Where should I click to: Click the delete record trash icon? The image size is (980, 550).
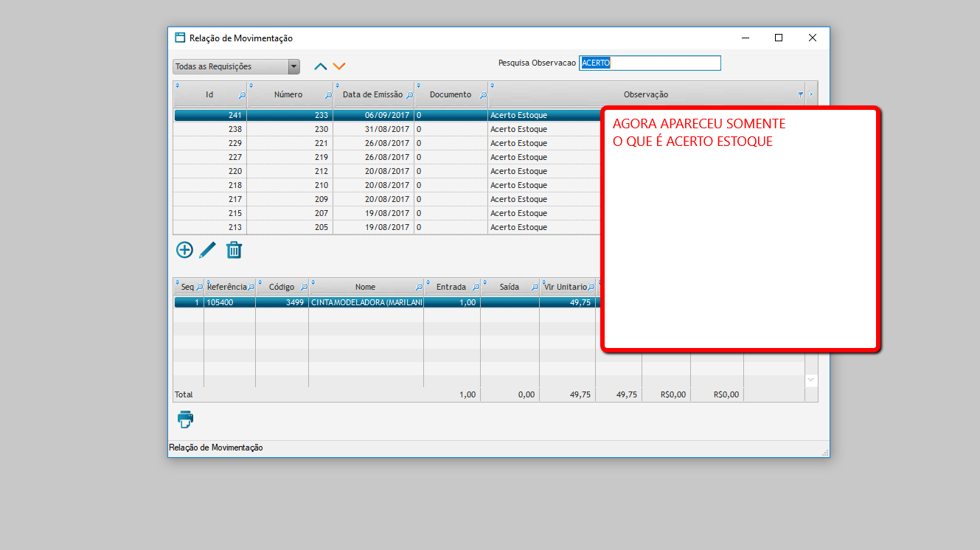click(234, 250)
